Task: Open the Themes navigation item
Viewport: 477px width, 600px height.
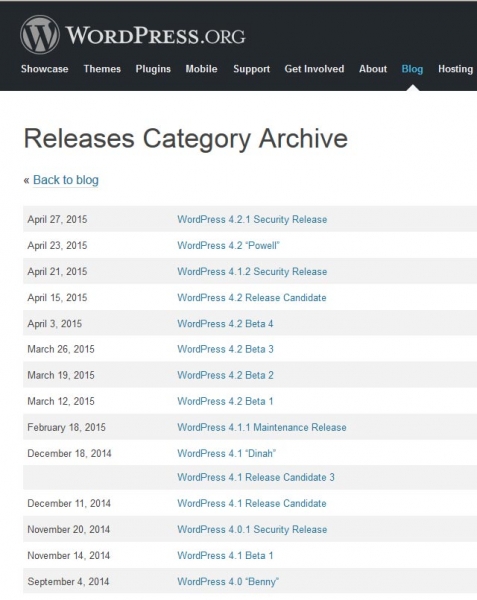Action: tap(102, 69)
